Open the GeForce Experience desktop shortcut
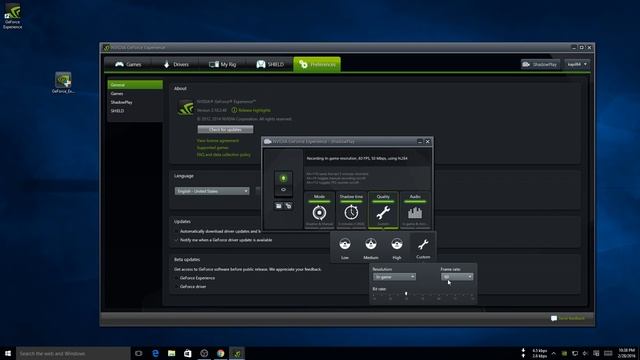Viewport: 640px width, 360px height. pos(13,16)
